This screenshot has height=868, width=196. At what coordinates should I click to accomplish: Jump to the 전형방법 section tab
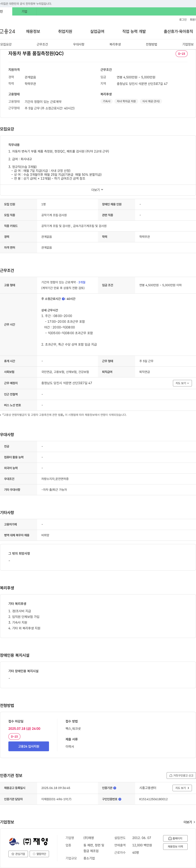point(151,45)
